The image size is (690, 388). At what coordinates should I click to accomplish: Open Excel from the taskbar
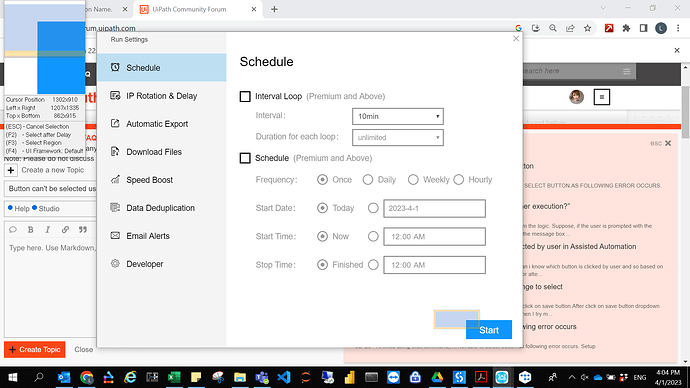tap(174, 377)
